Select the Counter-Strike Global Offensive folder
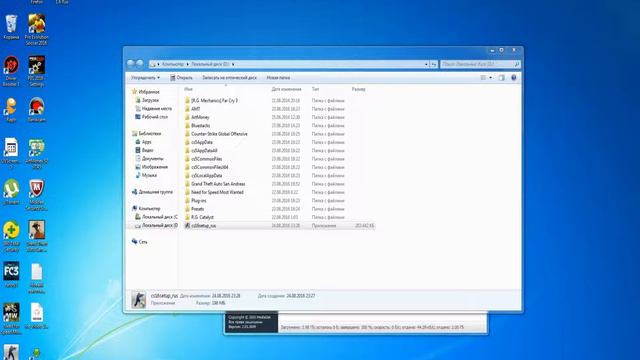 219,134
